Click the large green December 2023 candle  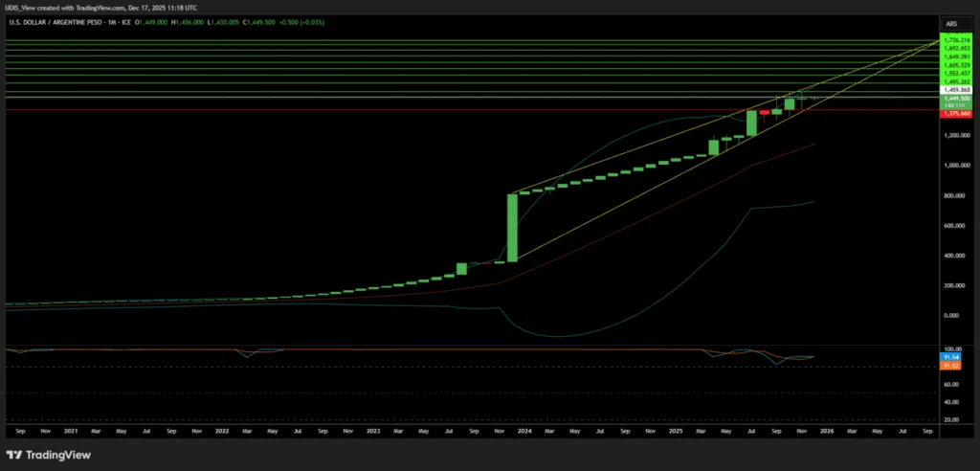tap(512, 228)
